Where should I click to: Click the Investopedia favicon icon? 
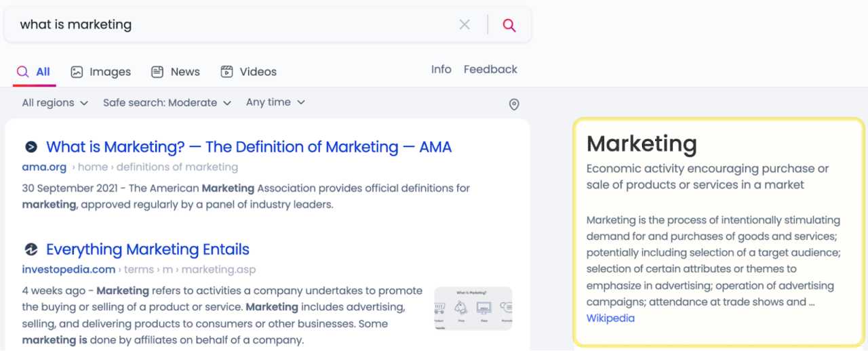[x=31, y=249]
